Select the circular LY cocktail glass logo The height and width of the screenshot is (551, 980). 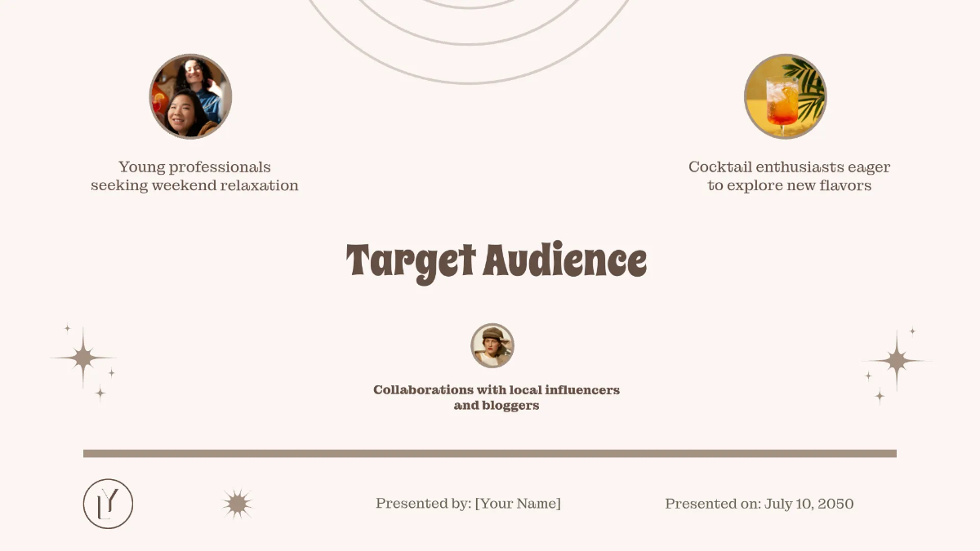point(109,504)
